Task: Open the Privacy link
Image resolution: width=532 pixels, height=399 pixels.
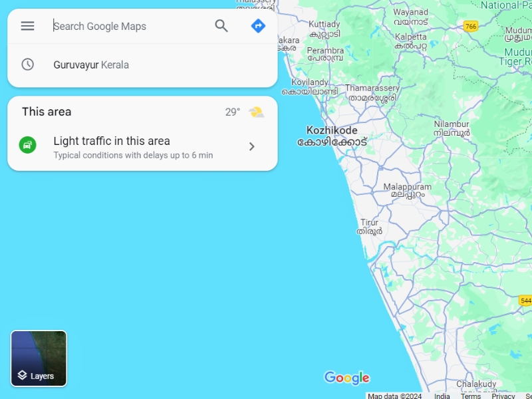Action: coord(503,396)
